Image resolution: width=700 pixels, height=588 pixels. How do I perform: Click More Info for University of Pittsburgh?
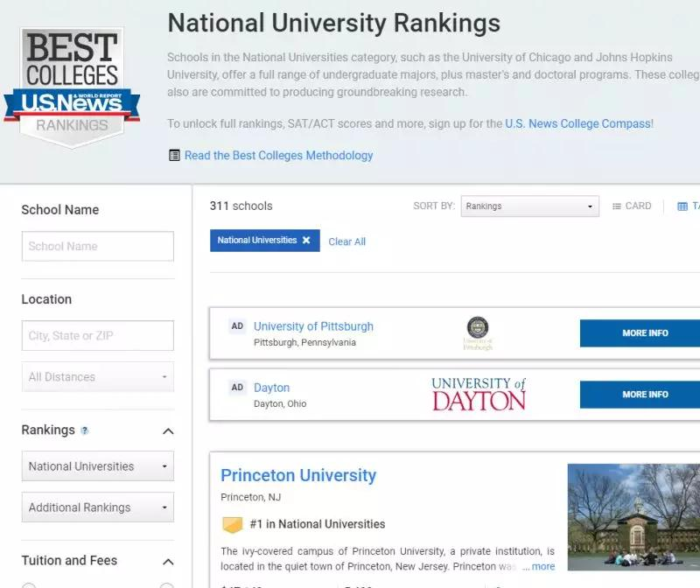point(640,333)
